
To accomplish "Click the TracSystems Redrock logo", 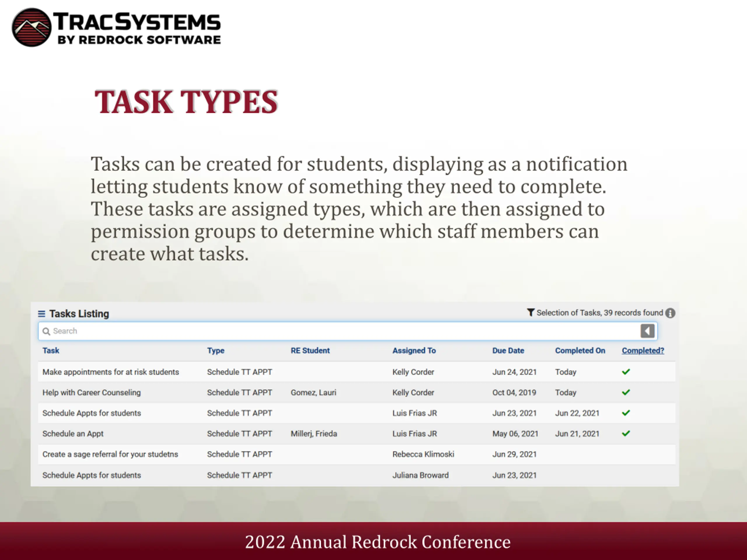I will tap(116, 28).
